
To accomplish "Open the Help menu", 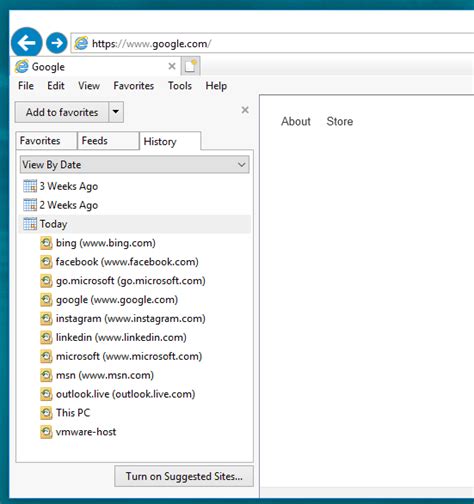I will click(216, 86).
